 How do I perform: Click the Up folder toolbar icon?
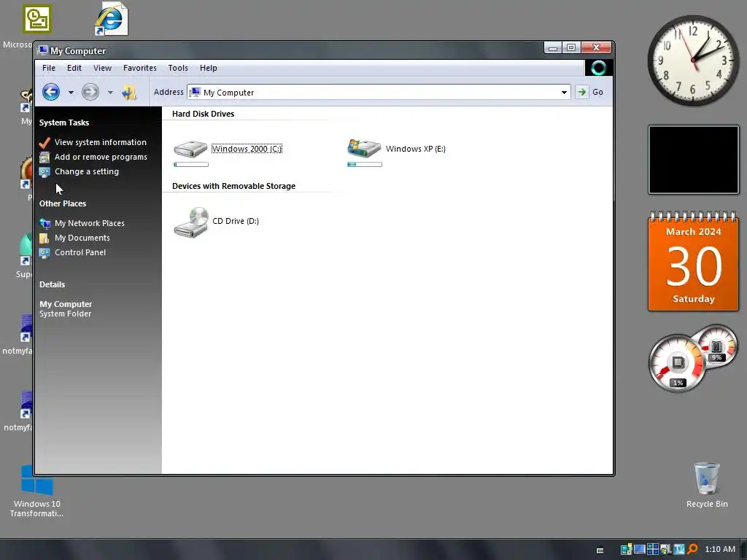(128, 92)
